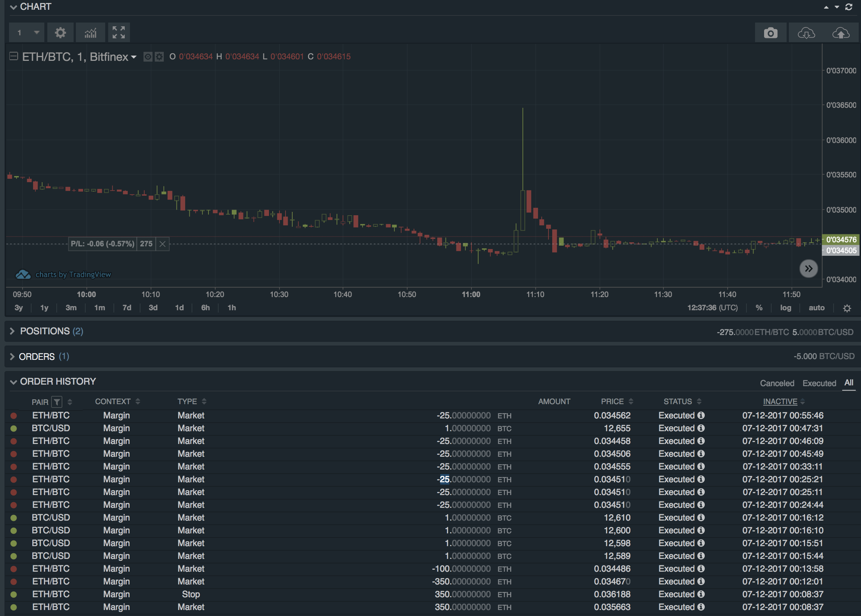This screenshot has height=616, width=861.
Task: Show info for the Stop order execution
Action: point(701,594)
